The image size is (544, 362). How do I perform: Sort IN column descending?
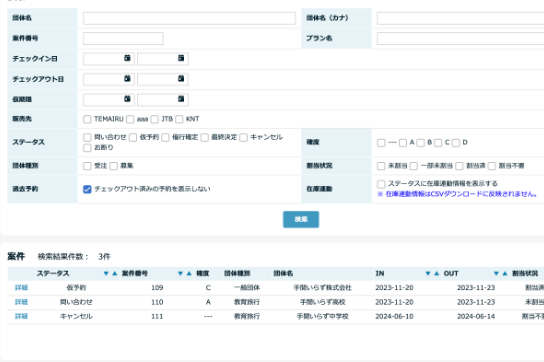[428, 273]
